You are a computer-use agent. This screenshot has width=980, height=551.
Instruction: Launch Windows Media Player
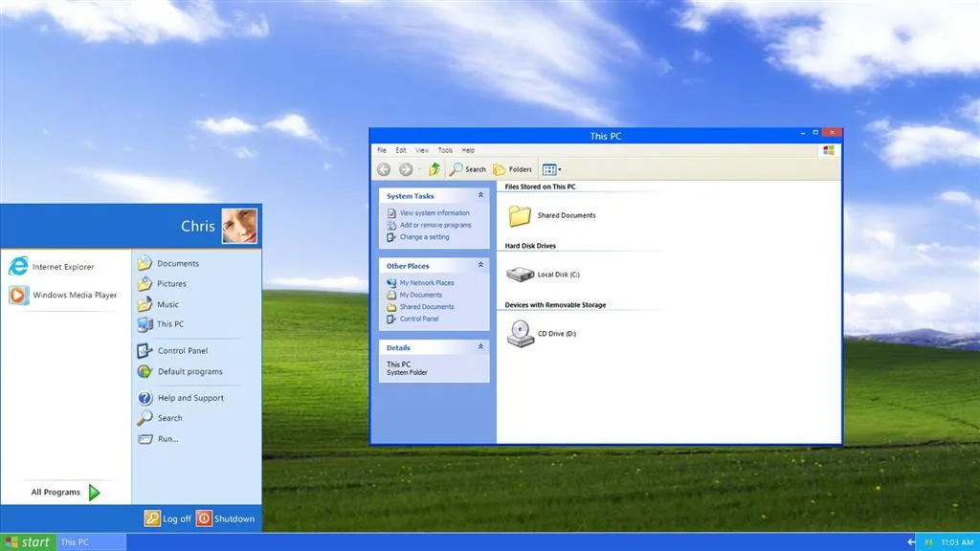tap(67, 295)
